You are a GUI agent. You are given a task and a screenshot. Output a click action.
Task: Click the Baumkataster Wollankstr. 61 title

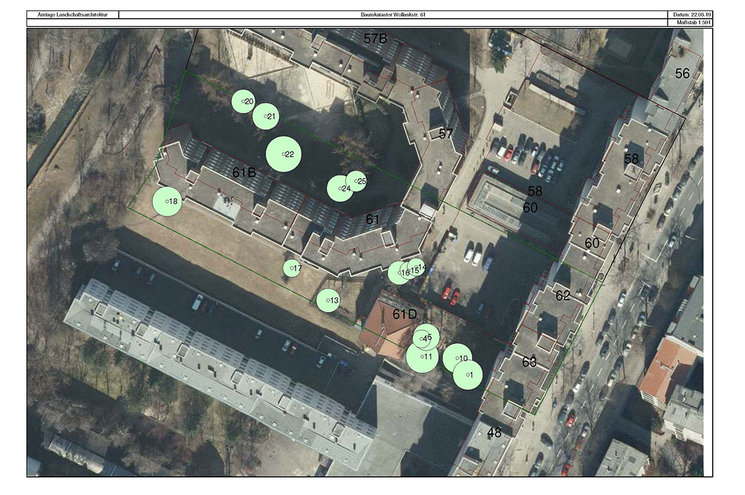393,15
